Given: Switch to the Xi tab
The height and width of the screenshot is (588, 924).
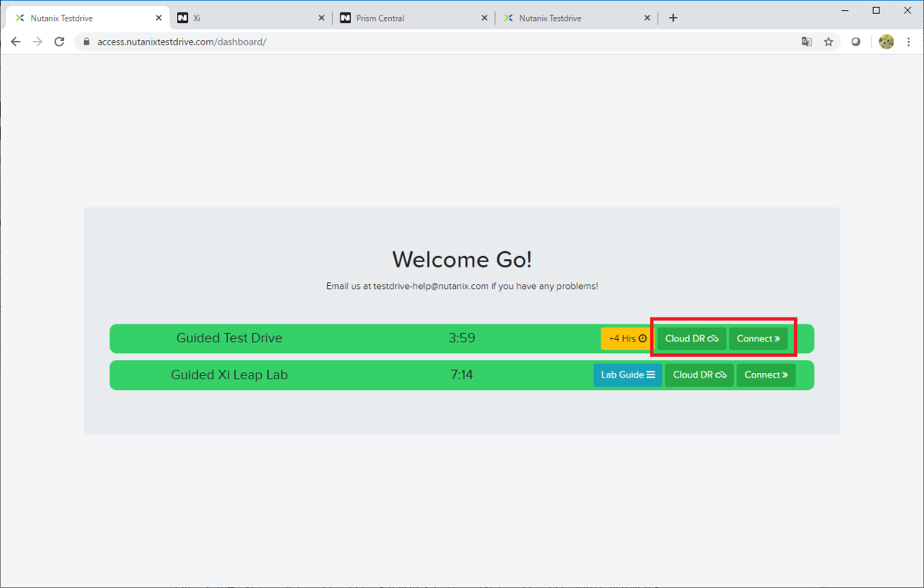Looking at the screenshot, I should [250, 18].
